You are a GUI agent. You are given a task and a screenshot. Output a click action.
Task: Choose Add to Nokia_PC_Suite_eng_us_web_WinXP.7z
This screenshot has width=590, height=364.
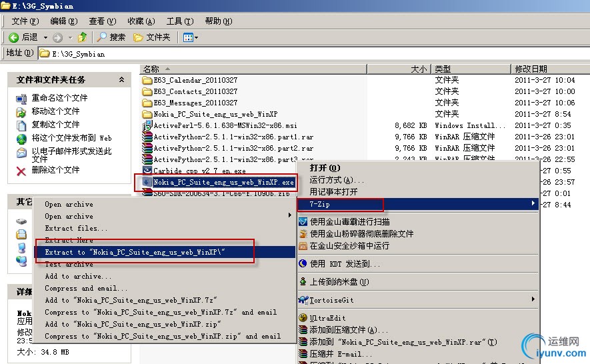tap(165, 300)
